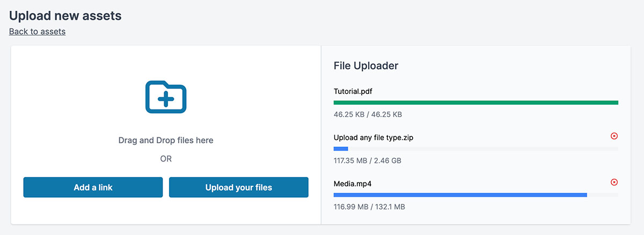This screenshot has width=644, height=235.
Task: Click the Tutorial.pdf green progress bar
Action: (x=476, y=102)
